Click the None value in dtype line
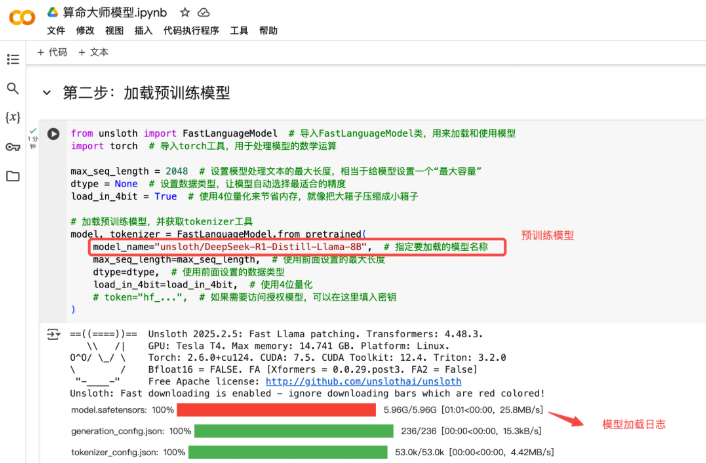The width and height of the screenshot is (706, 463). click(x=126, y=184)
